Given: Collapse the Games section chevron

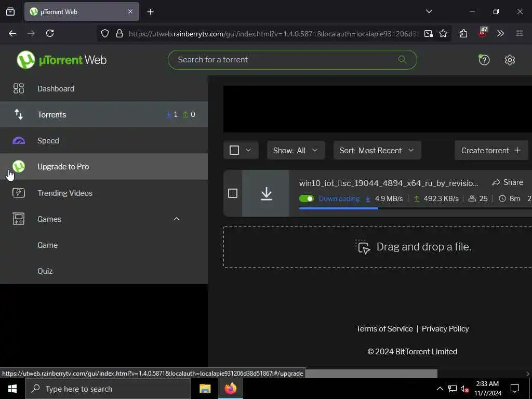Looking at the screenshot, I should tap(177, 219).
